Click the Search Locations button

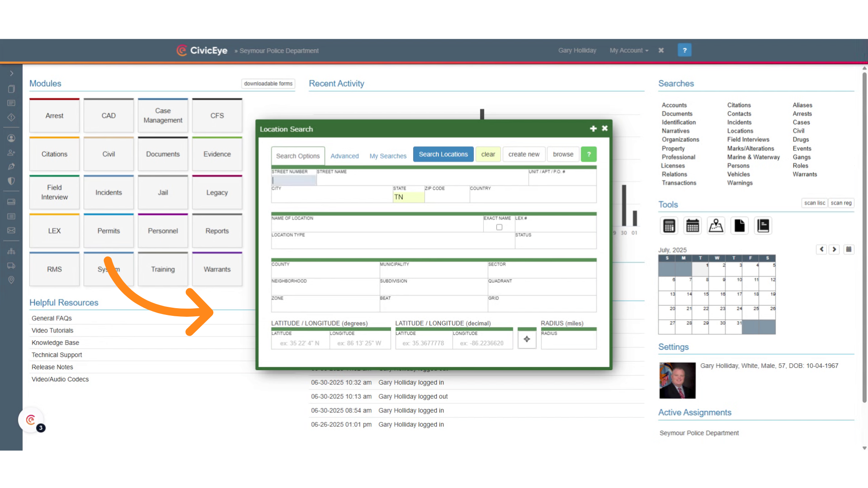(443, 154)
